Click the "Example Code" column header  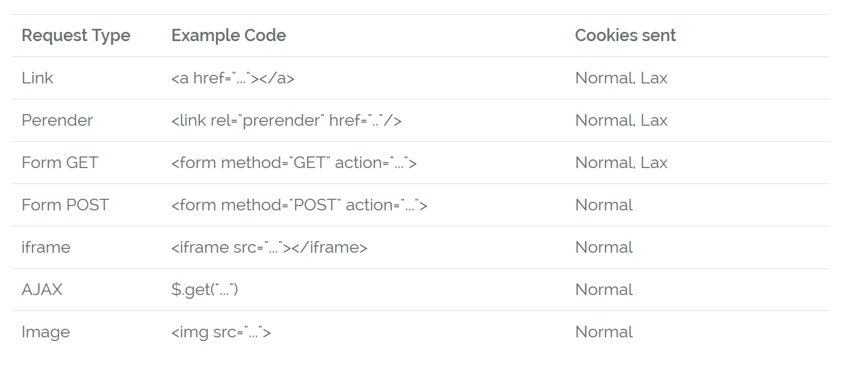tap(229, 36)
